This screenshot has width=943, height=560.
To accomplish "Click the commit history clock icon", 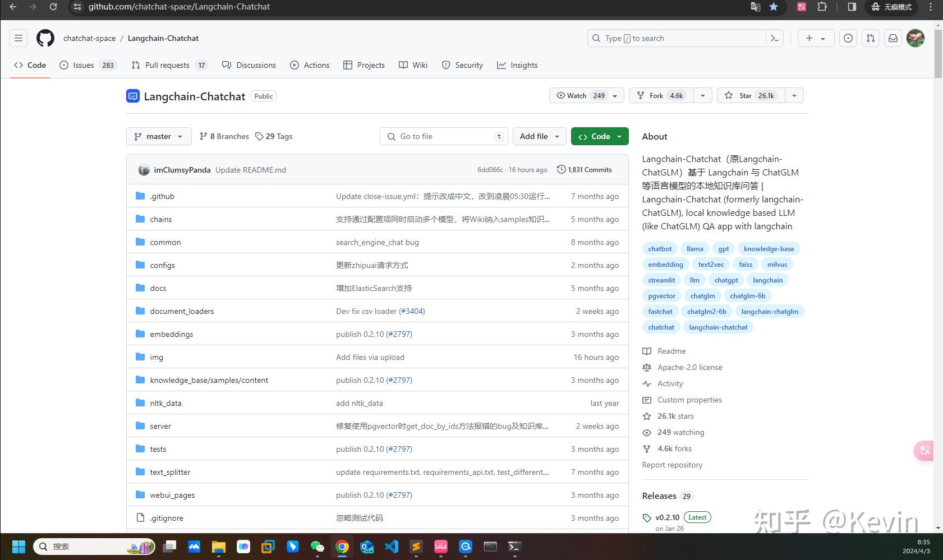I will click(561, 170).
